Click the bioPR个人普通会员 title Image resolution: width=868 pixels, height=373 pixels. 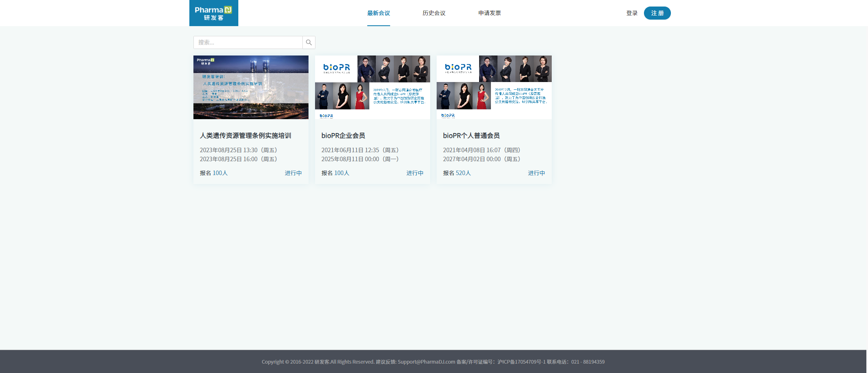click(x=471, y=135)
